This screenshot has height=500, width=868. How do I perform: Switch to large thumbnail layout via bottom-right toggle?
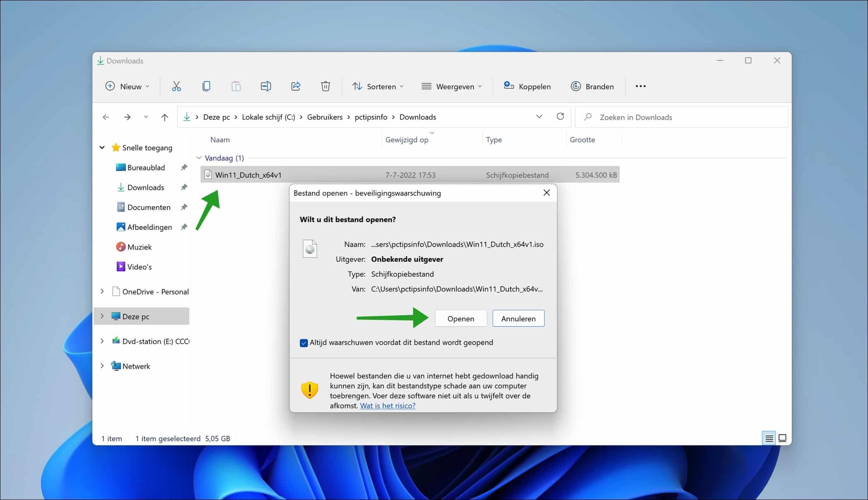782,438
